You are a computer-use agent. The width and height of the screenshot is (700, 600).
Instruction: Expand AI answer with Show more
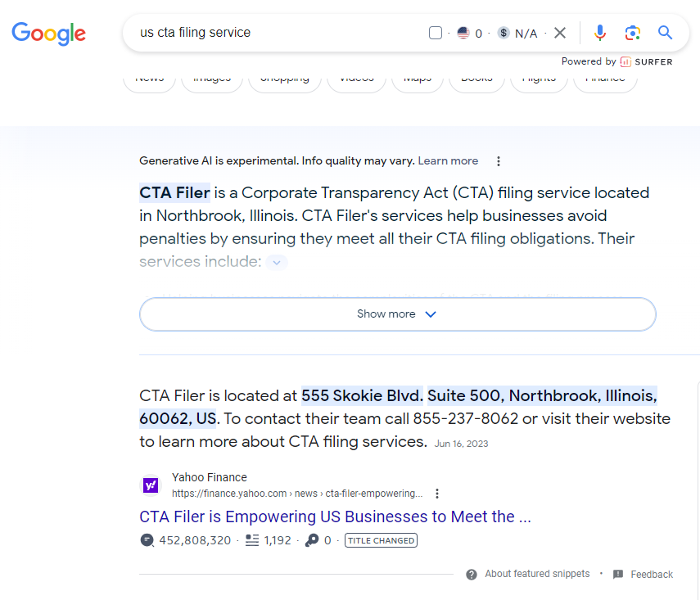click(397, 314)
